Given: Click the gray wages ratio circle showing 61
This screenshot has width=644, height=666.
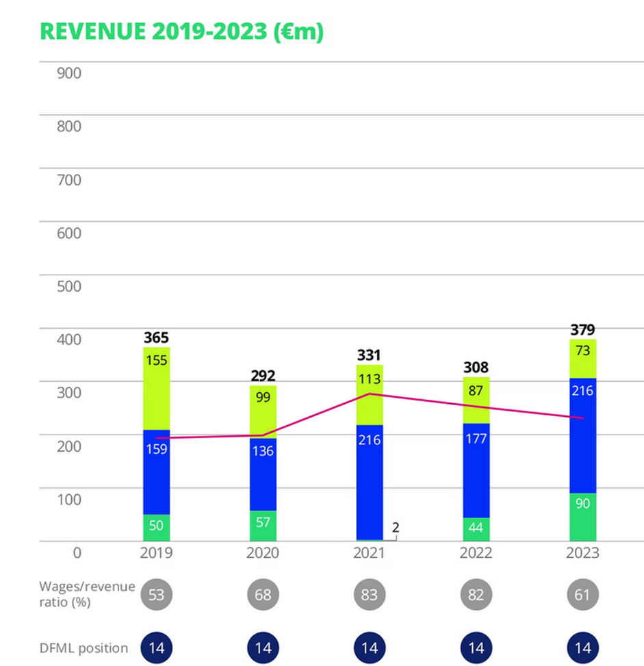Looking at the screenshot, I should pos(582,595).
